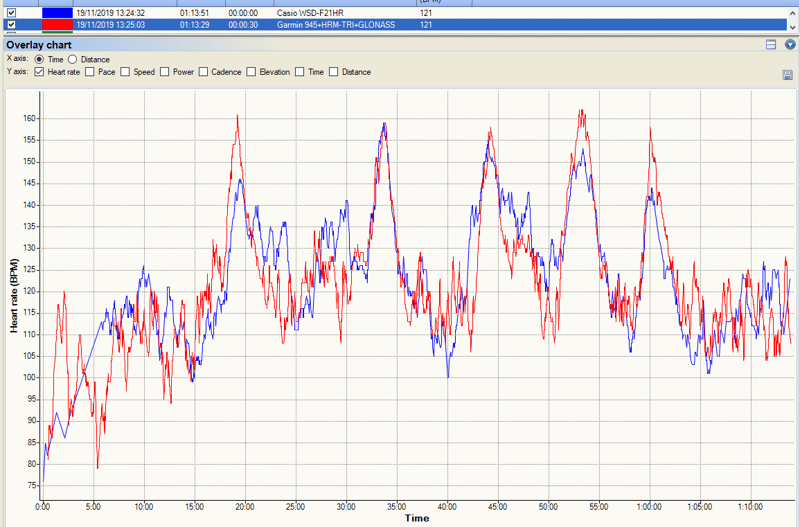Enable the Pace checkbox
This screenshot has width=800, height=527.
(90, 72)
